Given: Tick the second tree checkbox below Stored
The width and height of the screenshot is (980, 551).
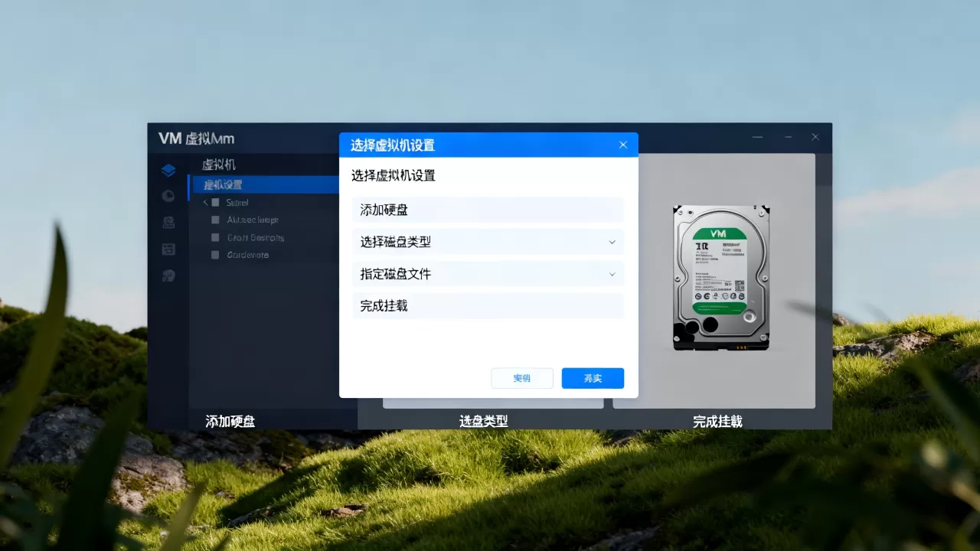Looking at the screenshot, I should point(215,220).
